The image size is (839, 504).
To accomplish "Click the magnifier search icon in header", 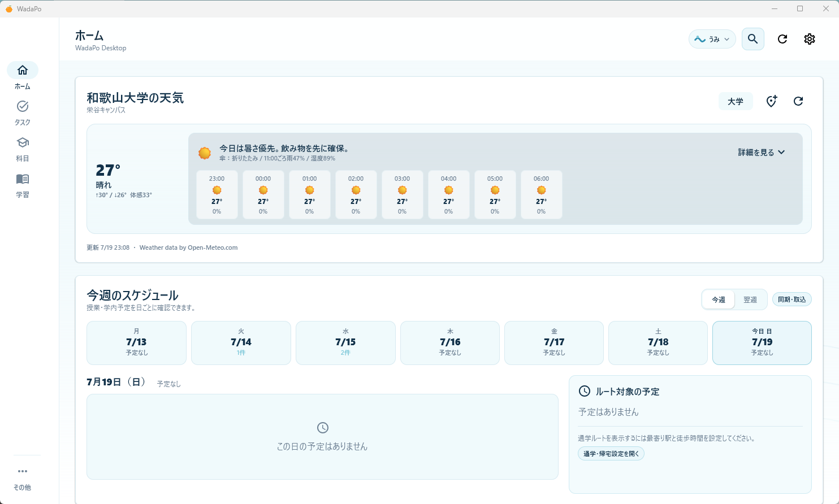I will pos(753,39).
